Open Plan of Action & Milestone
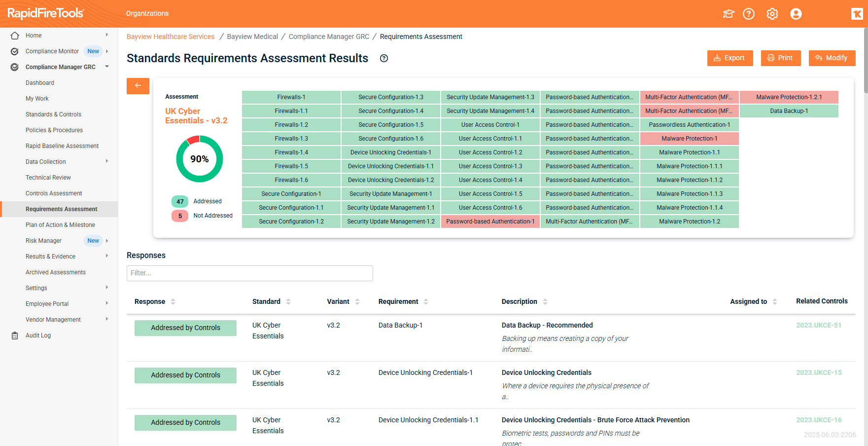The image size is (868, 446). pos(60,225)
